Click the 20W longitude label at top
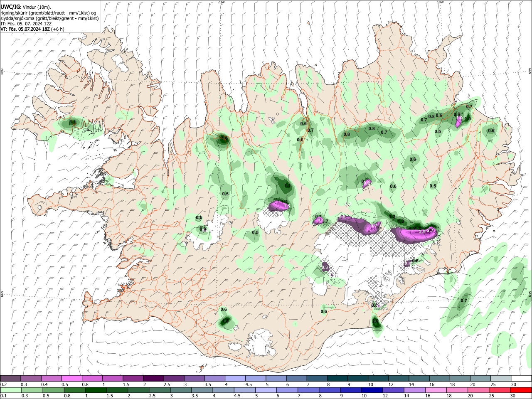 [221, 2]
